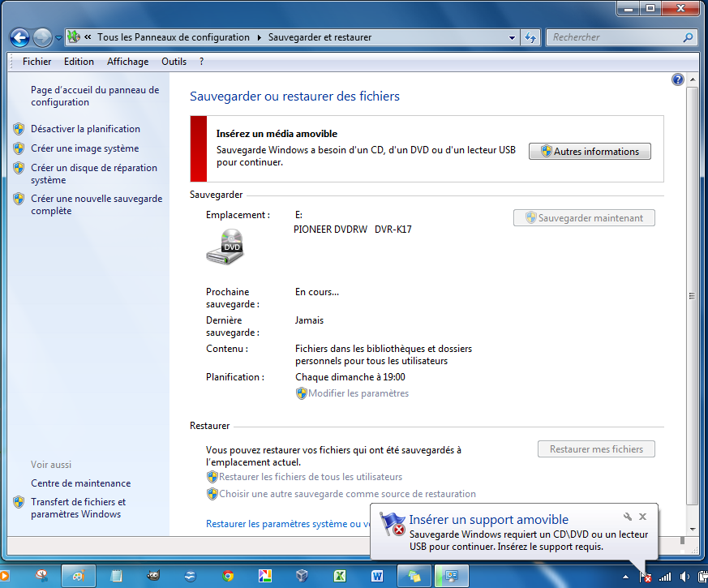Open the Edition menu
Screen dimensions: 708x588
click(79, 62)
